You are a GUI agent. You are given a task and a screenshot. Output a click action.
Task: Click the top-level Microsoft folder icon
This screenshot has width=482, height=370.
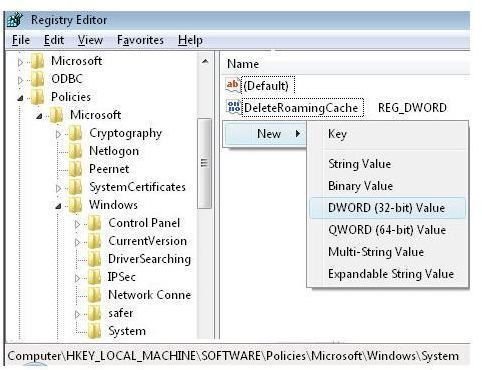click(37, 61)
